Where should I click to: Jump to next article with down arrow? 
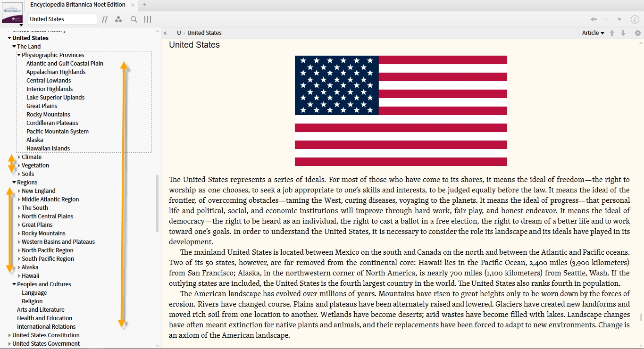[623, 33]
